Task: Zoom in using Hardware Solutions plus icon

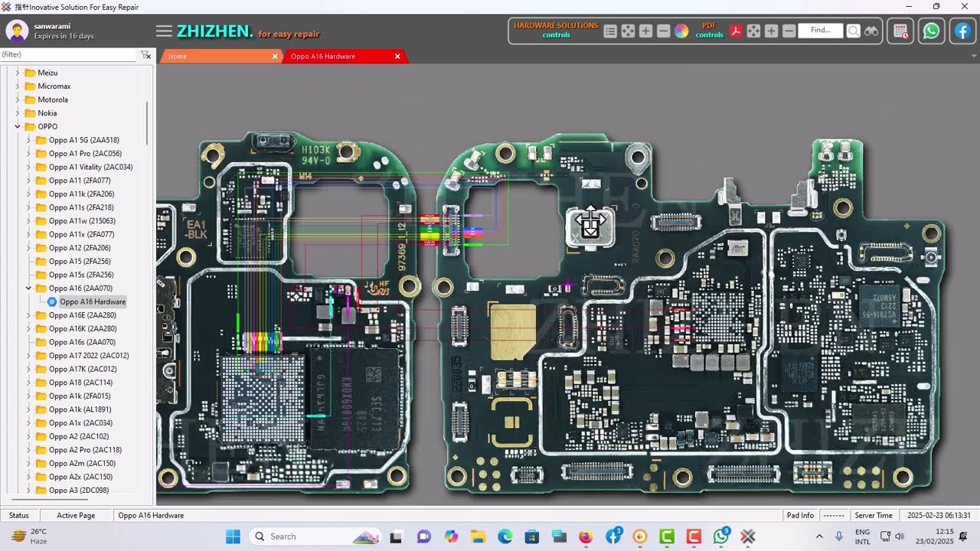Action: 645,31
